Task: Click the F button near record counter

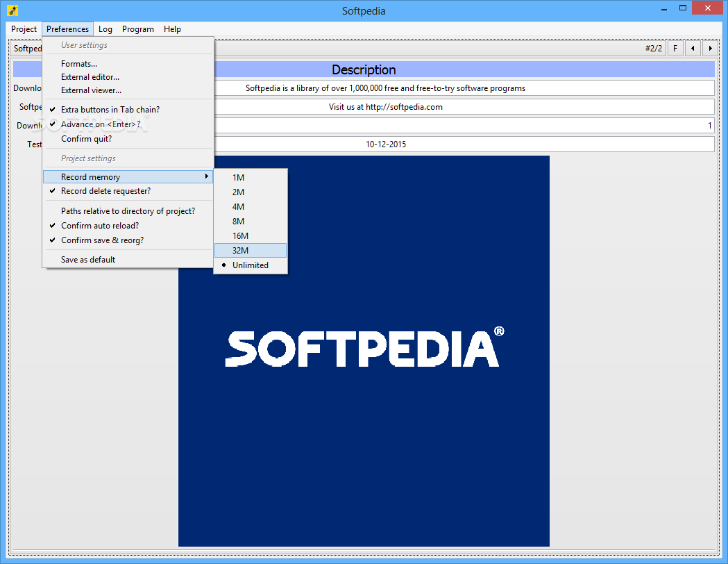Action: pos(675,49)
